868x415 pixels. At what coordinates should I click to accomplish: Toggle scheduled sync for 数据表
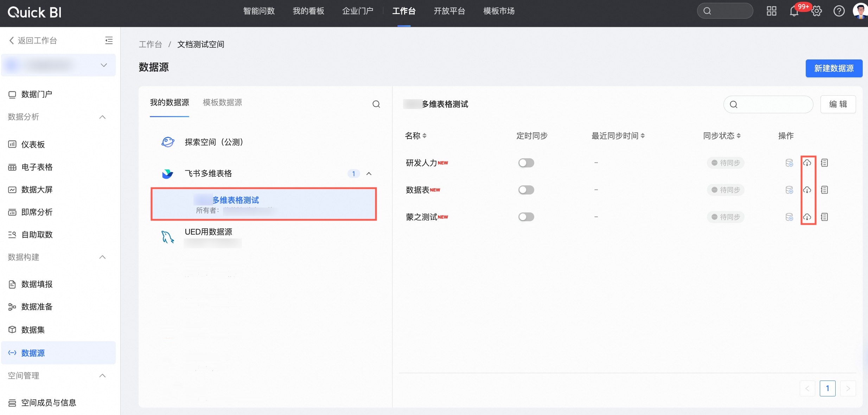pyautogui.click(x=526, y=190)
